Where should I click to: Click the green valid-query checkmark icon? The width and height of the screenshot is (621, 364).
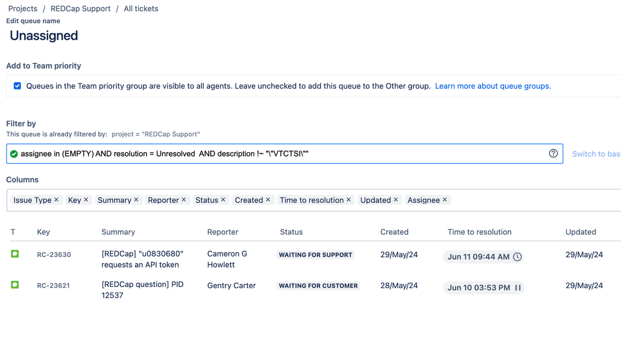click(14, 154)
